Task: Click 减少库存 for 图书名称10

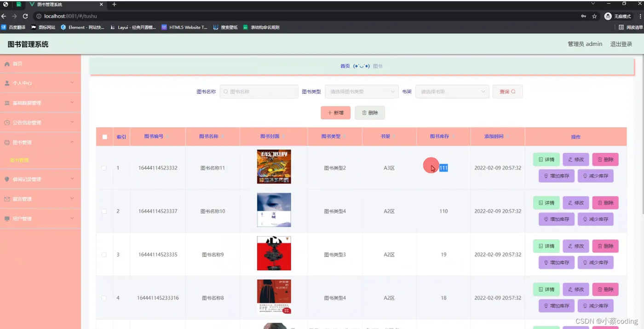Action: click(x=595, y=219)
